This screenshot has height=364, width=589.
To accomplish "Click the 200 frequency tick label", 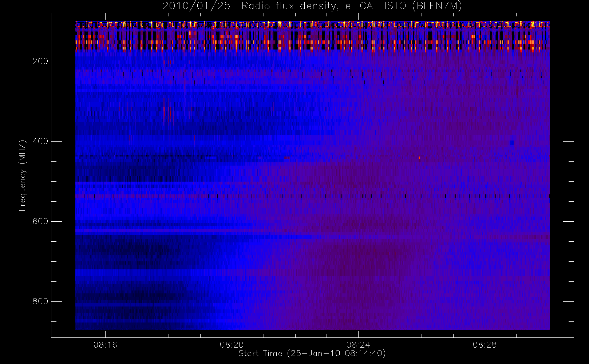I will coord(40,61).
